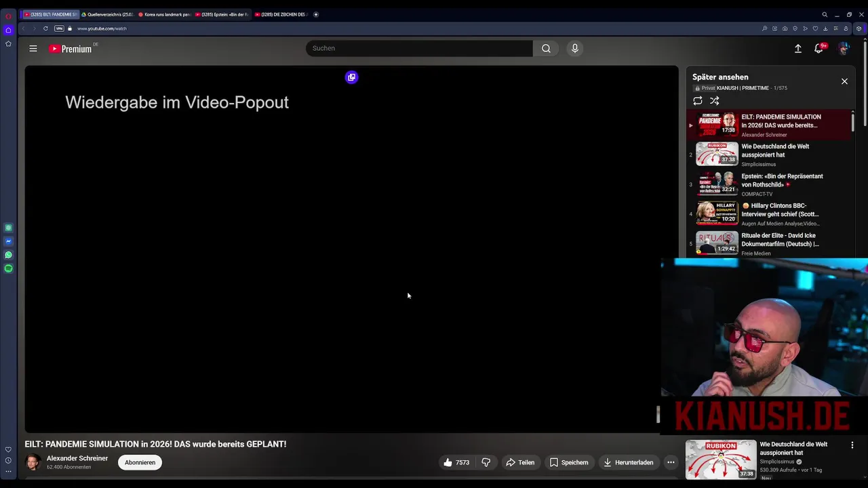The height and width of the screenshot is (488, 868).
Task: Take snapshot with camera toolbar icon
Action: coord(785,28)
